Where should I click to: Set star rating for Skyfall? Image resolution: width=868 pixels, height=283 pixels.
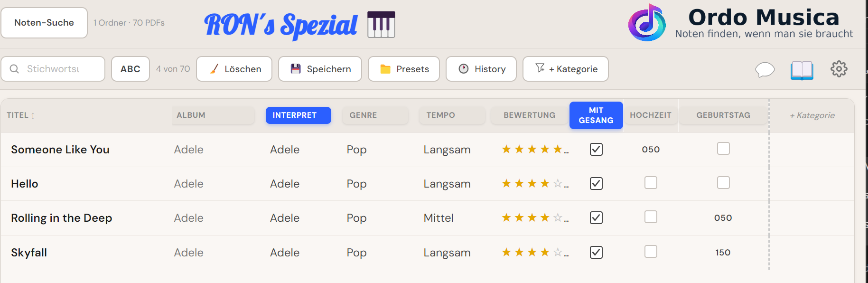[535, 252]
